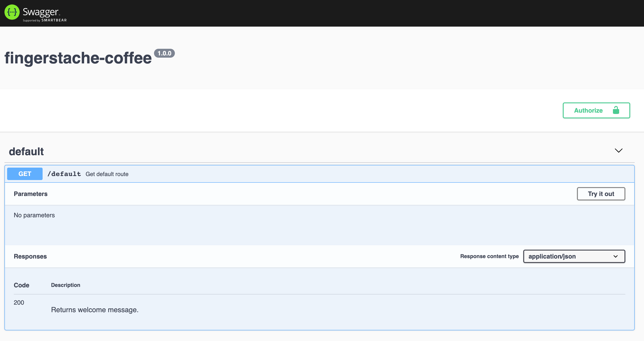Click the Parameters section header

pos(30,194)
